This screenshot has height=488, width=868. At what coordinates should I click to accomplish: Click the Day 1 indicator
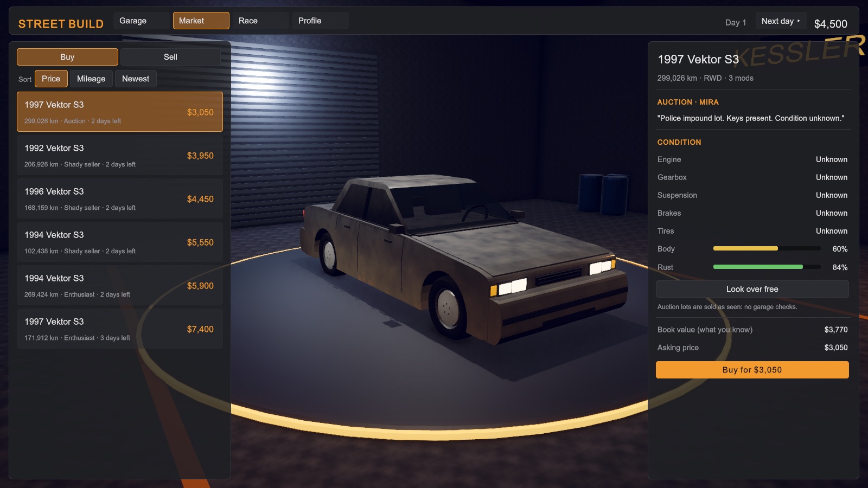coord(736,22)
